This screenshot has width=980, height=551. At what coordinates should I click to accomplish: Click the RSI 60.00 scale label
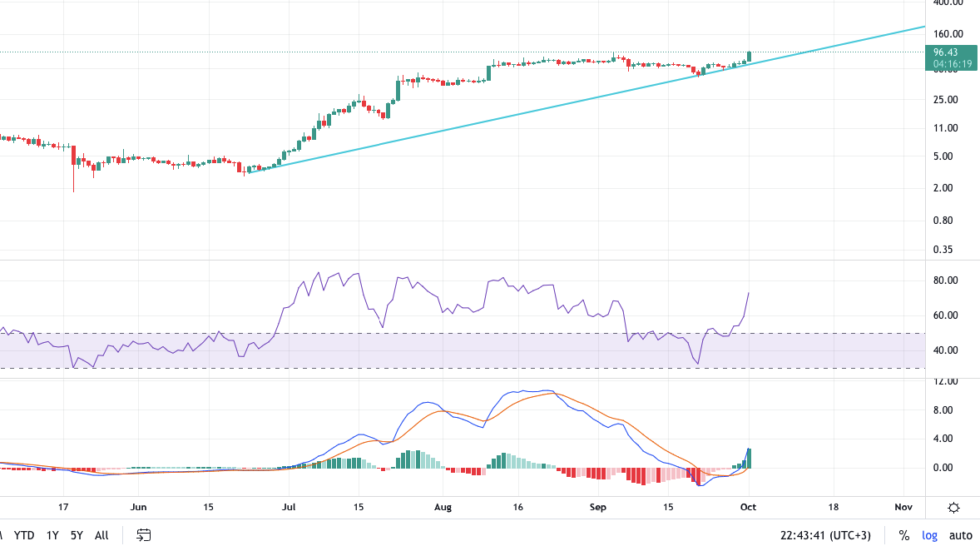click(946, 315)
